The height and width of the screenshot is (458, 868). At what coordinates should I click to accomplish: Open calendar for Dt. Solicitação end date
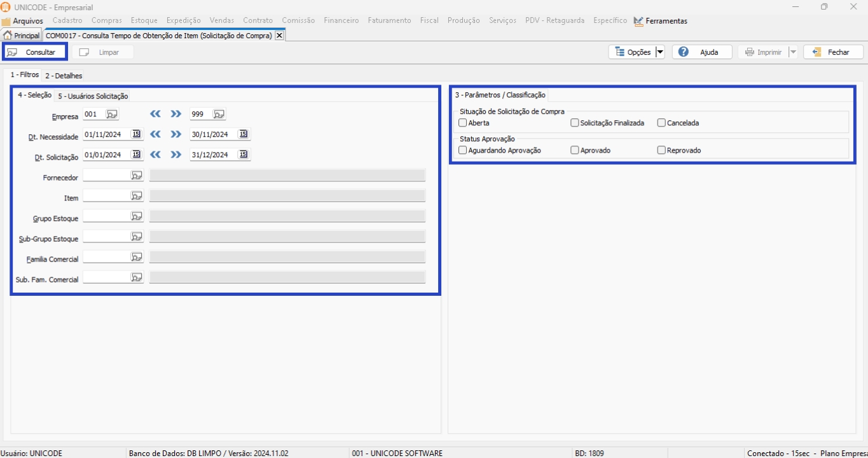(x=243, y=155)
